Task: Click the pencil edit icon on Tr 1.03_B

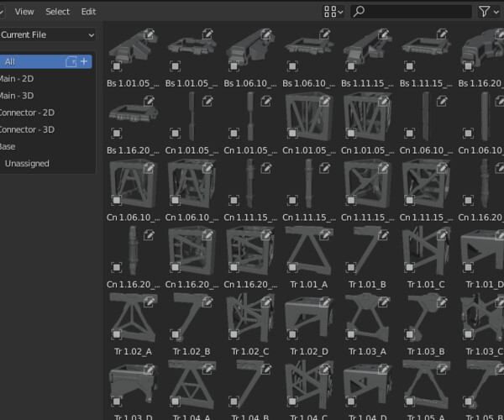Action: point(442,302)
